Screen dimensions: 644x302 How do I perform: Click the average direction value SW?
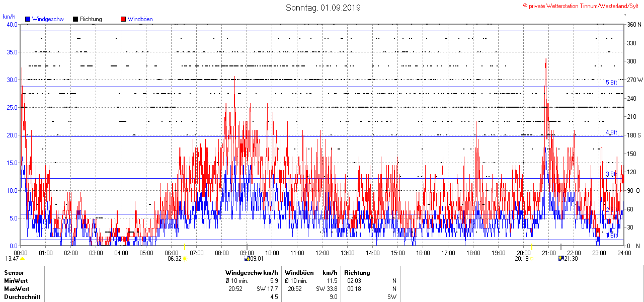[392, 297]
